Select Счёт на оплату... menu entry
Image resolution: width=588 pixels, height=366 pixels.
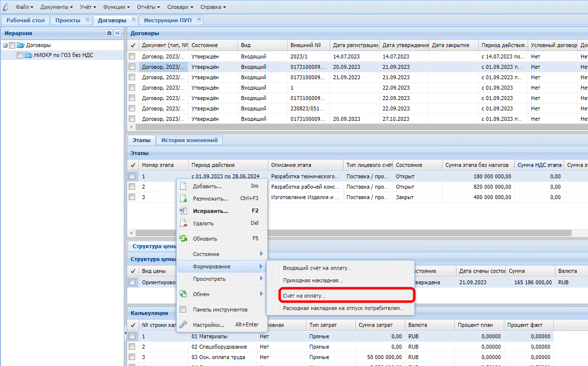click(304, 296)
